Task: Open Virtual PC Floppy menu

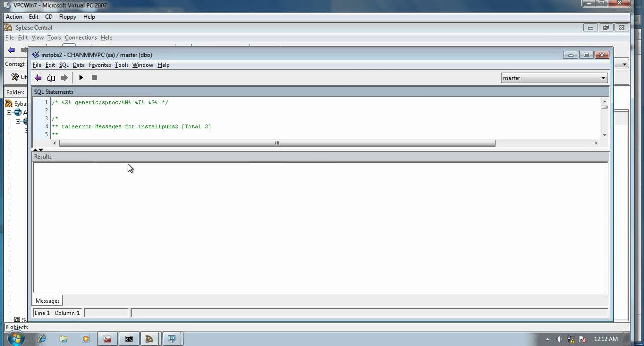Action: tap(68, 17)
